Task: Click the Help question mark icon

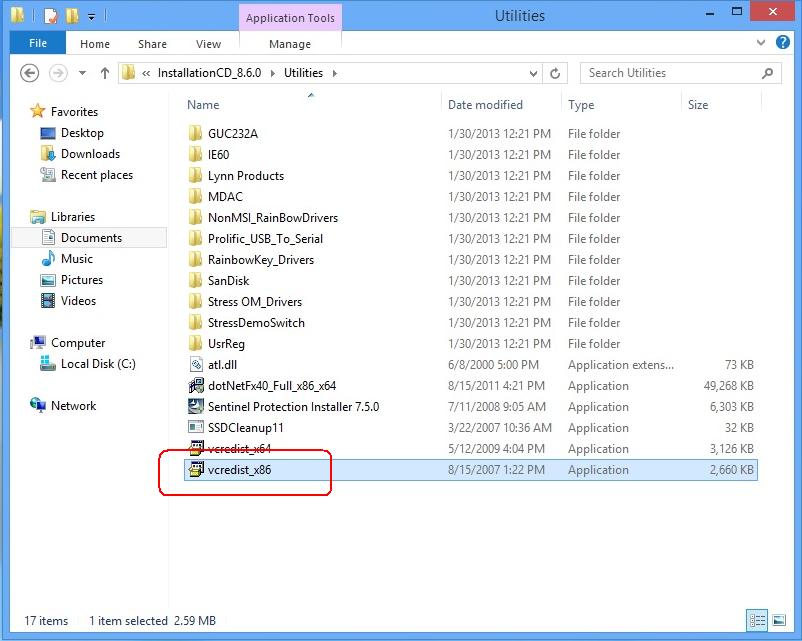Action: click(783, 42)
